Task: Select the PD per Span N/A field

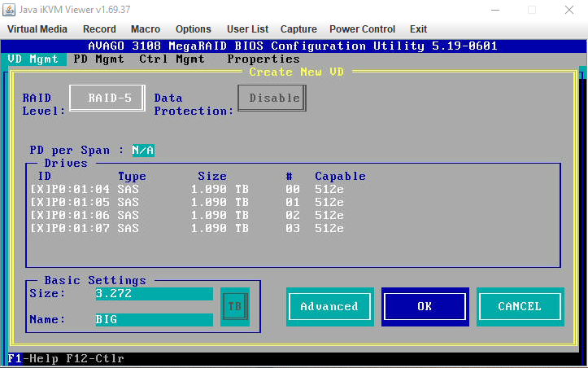Action: (x=143, y=150)
